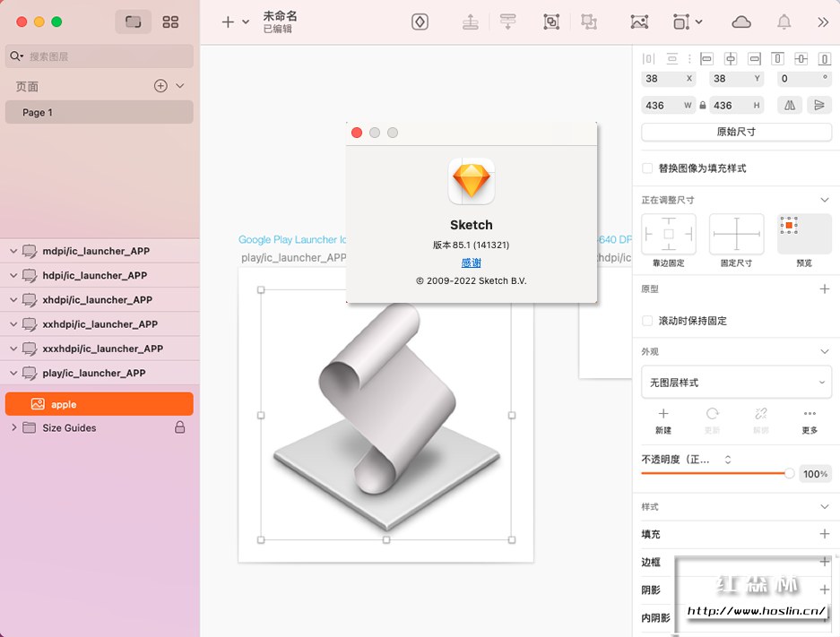This screenshot has height=637, width=840.
Task: Click the Y position field
Action: [x=737, y=78]
